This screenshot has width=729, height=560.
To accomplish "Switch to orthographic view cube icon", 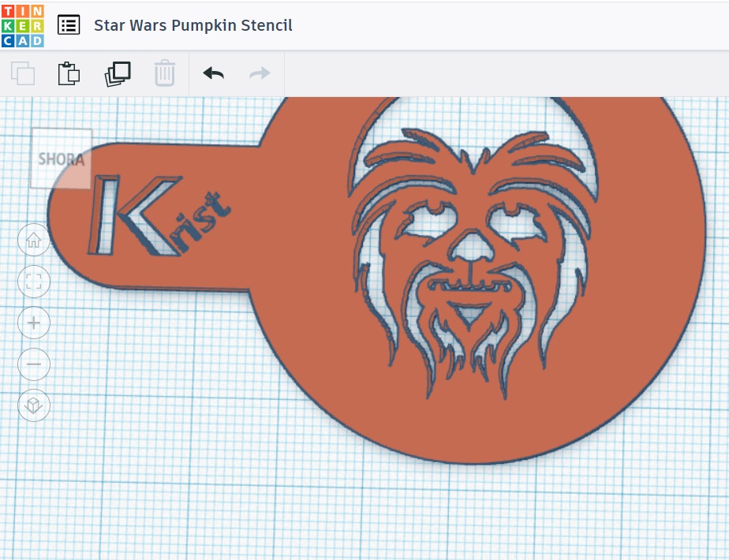I will tap(34, 405).
